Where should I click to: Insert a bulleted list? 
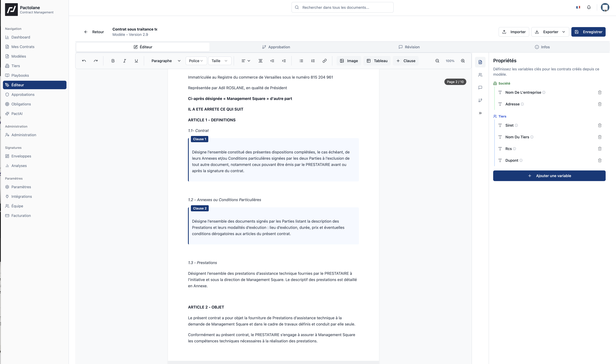(x=301, y=61)
